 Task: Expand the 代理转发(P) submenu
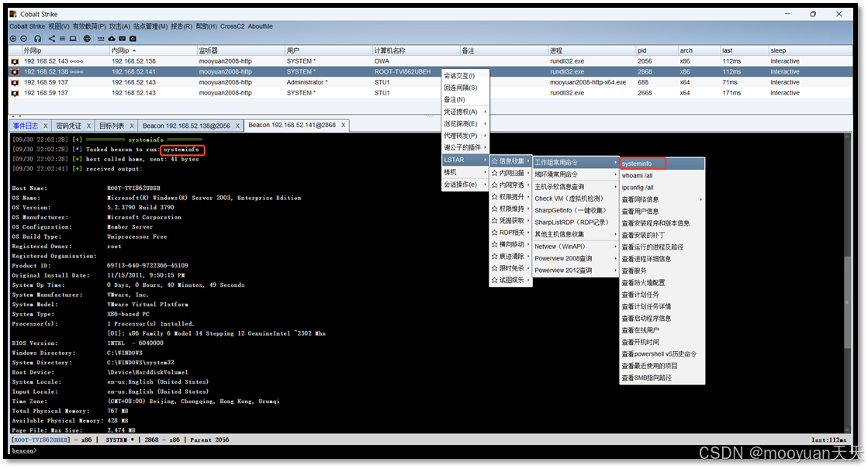465,136
